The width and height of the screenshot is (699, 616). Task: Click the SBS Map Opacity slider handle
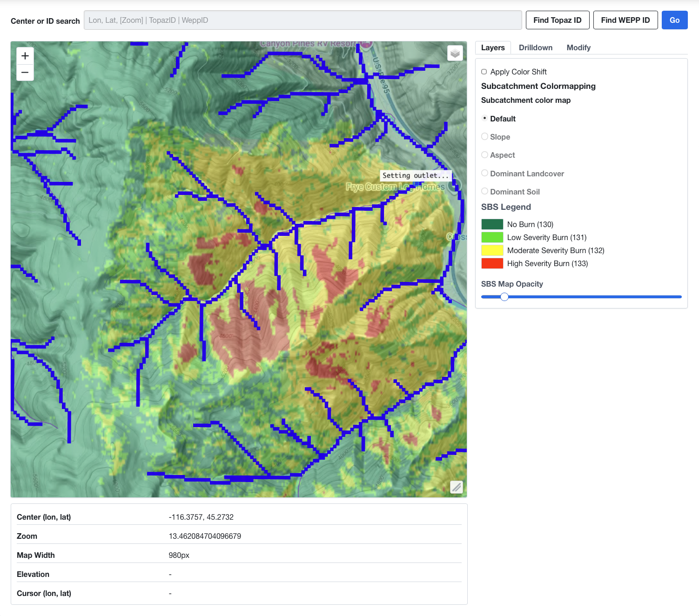coord(504,297)
